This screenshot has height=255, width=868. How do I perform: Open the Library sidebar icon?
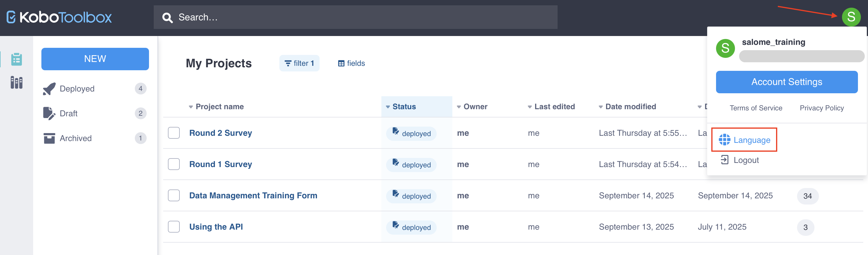coord(16,82)
